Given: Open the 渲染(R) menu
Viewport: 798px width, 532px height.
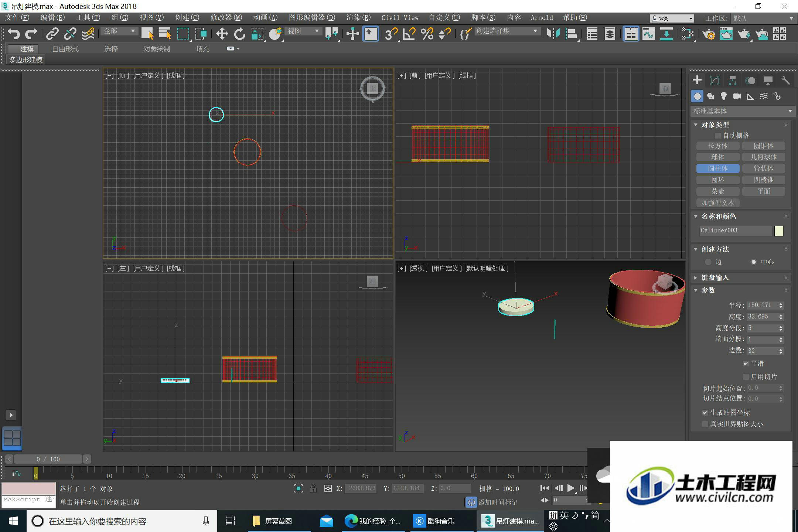Looking at the screenshot, I should pyautogui.click(x=358, y=18).
